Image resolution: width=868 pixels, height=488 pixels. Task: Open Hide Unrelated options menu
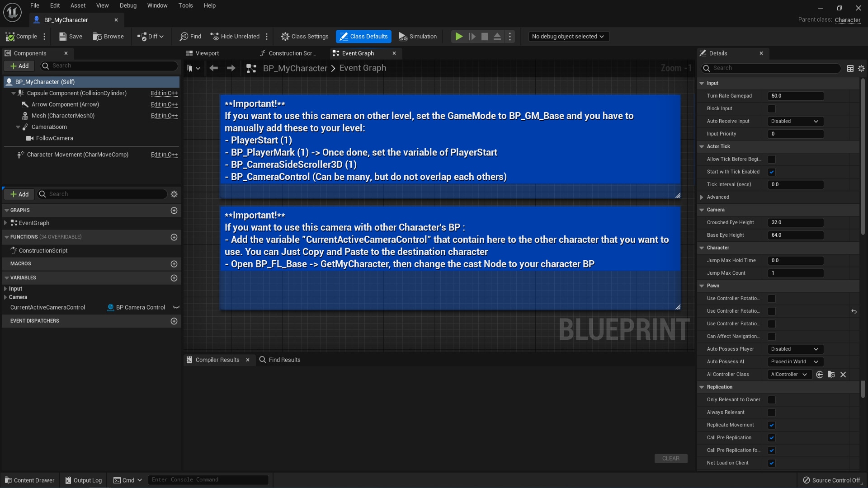click(267, 37)
